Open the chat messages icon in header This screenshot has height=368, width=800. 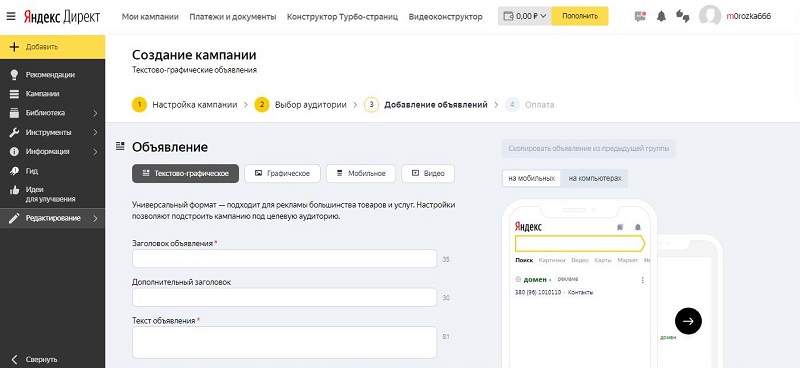640,16
